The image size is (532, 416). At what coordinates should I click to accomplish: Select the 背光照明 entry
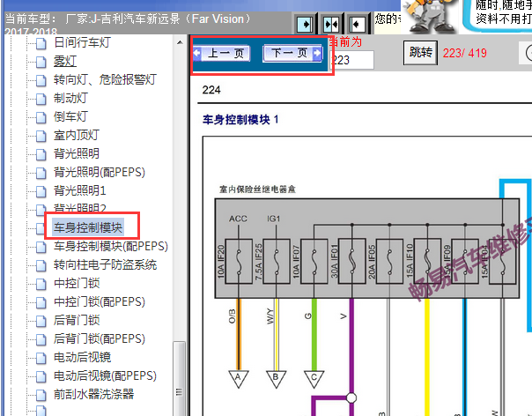77,153
